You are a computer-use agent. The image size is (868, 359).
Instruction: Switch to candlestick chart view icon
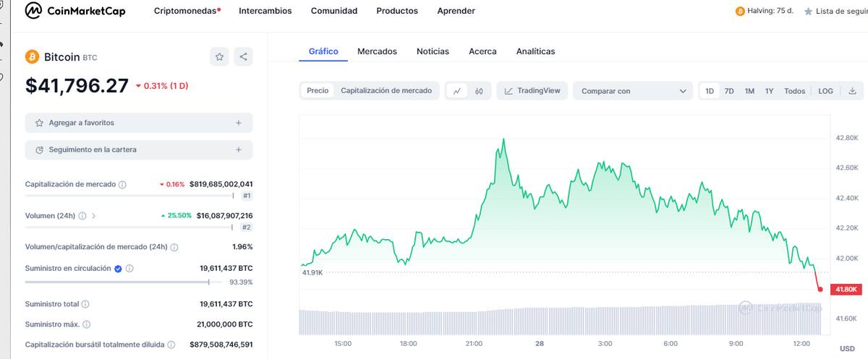479,91
